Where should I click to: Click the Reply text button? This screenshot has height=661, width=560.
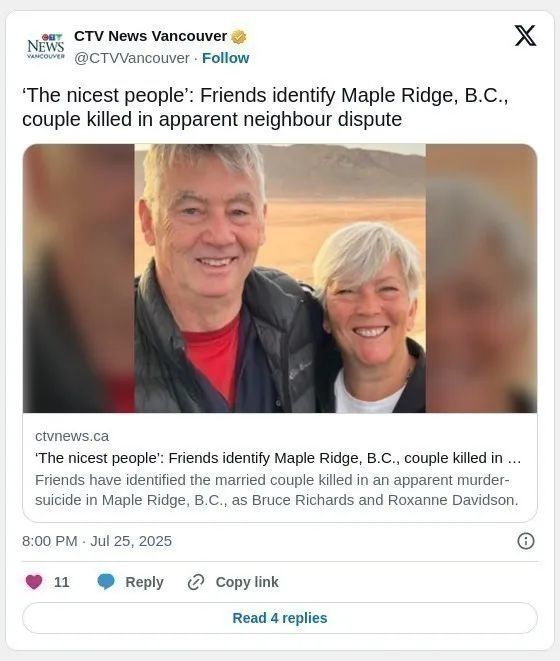[144, 582]
